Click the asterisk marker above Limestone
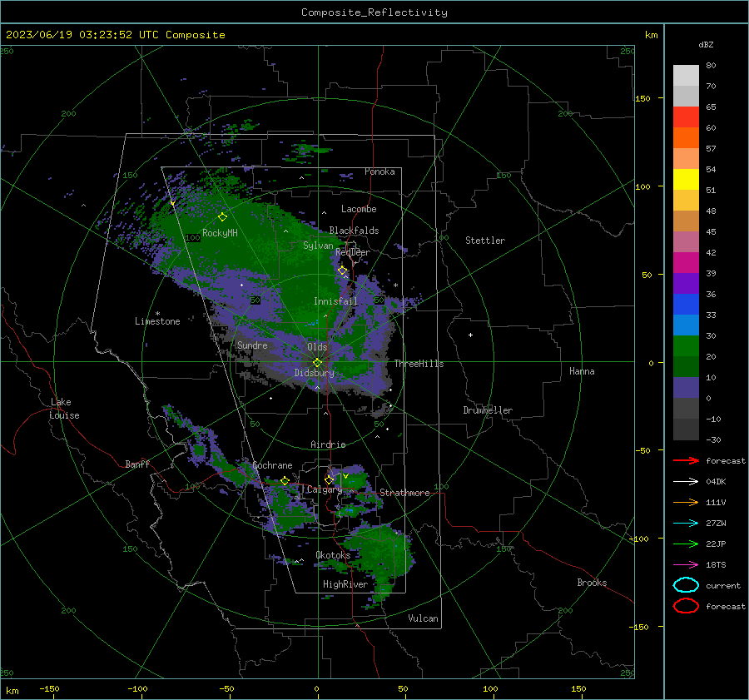Image resolution: width=749 pixels, height=700 pixels. pyautogui.click(x=157, y=314)
